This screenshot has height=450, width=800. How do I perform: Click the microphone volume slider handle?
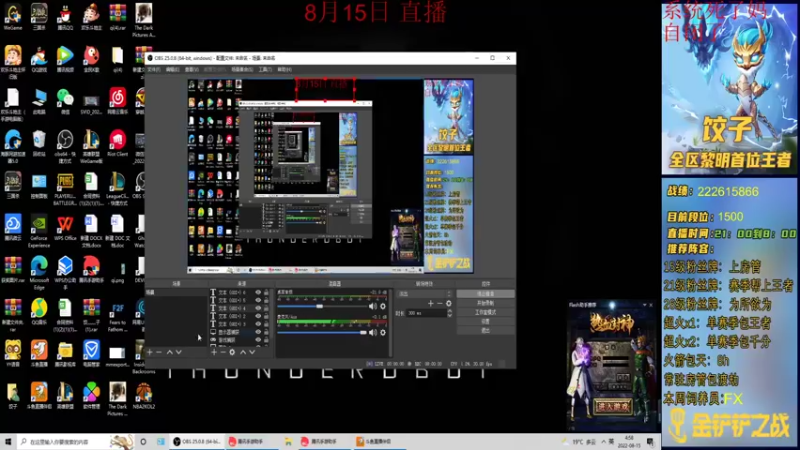[x=363, y=333]
